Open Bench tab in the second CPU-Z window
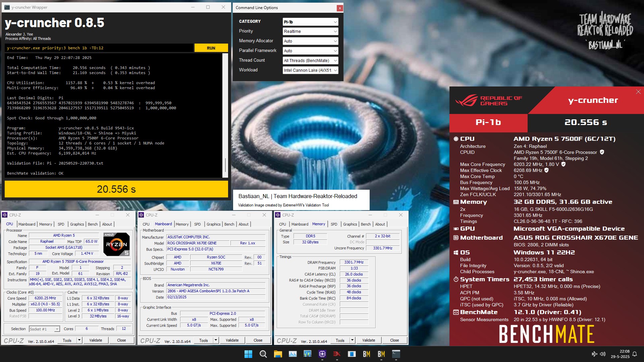644x362 pixels. click(229, 224)
